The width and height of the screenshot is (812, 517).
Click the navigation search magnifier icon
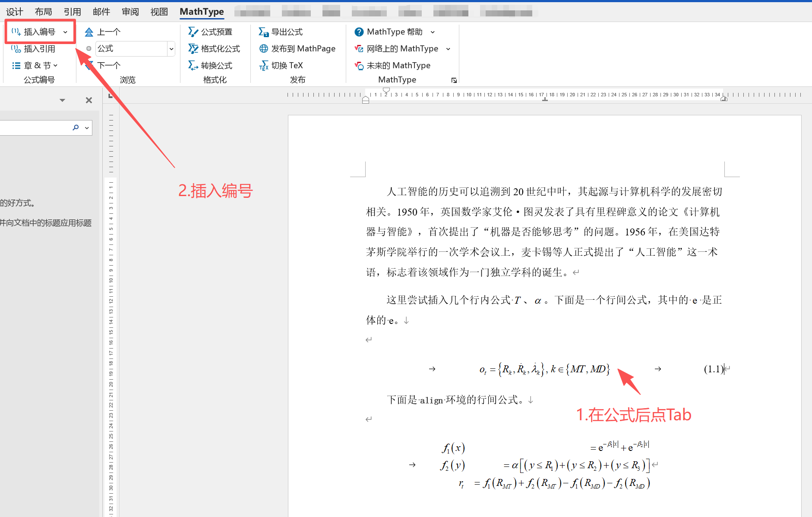click(x=76, y=128)
